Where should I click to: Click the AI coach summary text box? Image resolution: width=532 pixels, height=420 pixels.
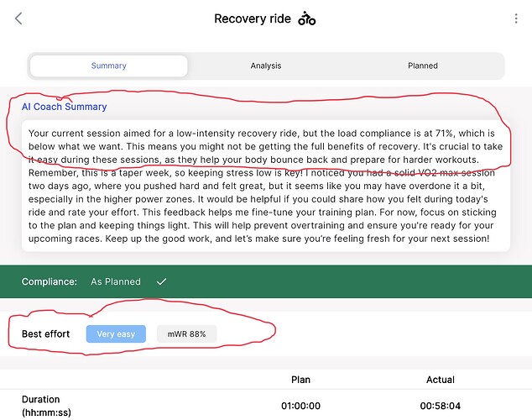click(x=265, y=186)
